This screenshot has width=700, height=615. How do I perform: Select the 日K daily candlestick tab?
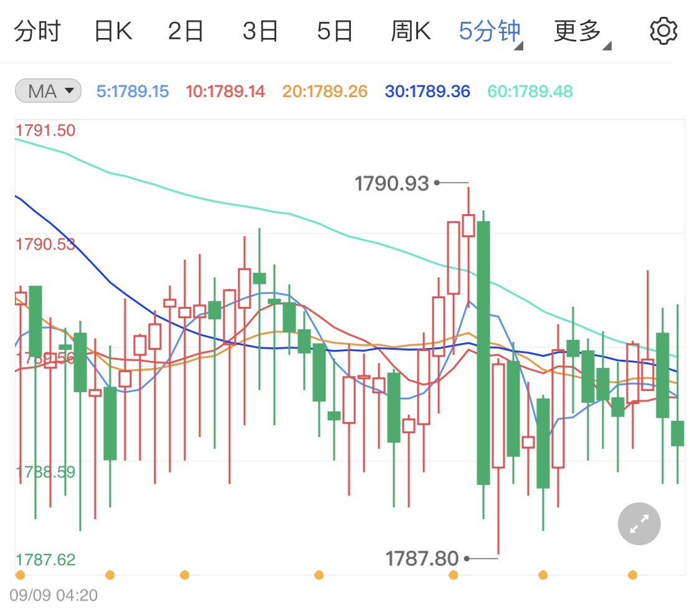(113, 31)
